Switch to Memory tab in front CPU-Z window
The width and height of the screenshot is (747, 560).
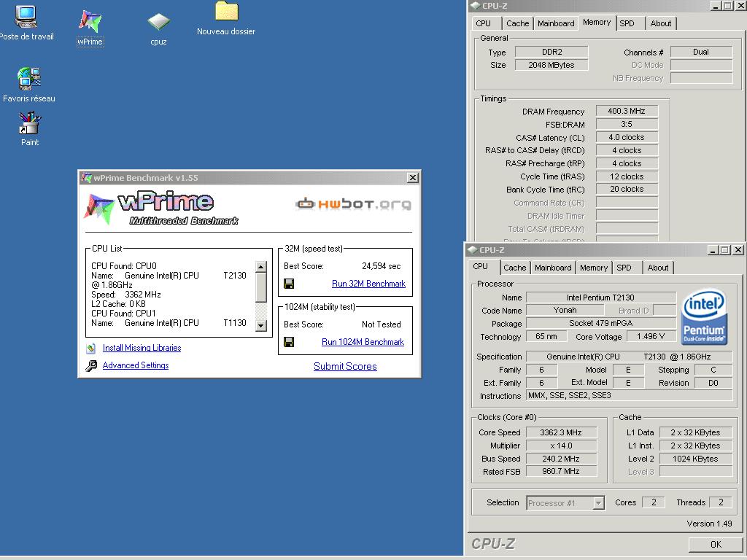[x=593, y=268]
